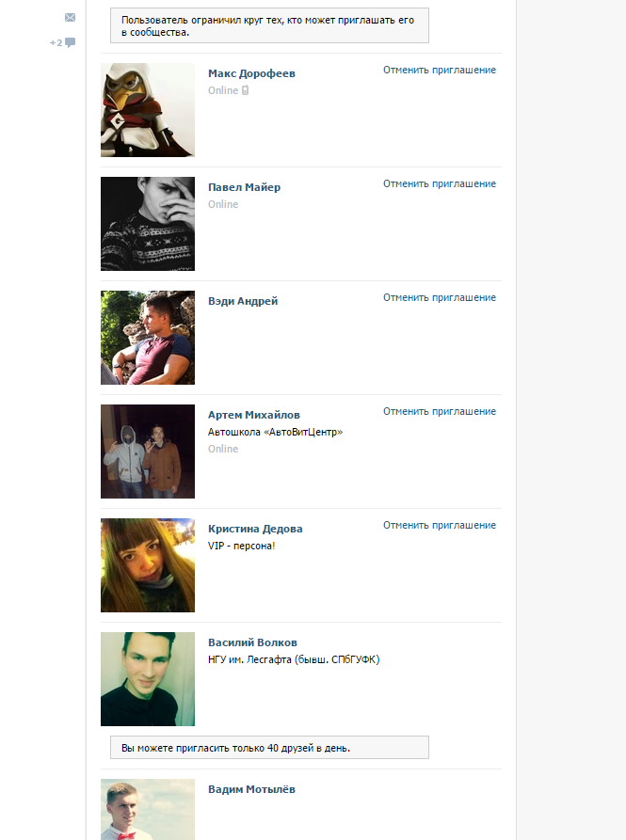Cancel invitation for Артем Михайлов

pyautogui.click(x=440, y=411)
